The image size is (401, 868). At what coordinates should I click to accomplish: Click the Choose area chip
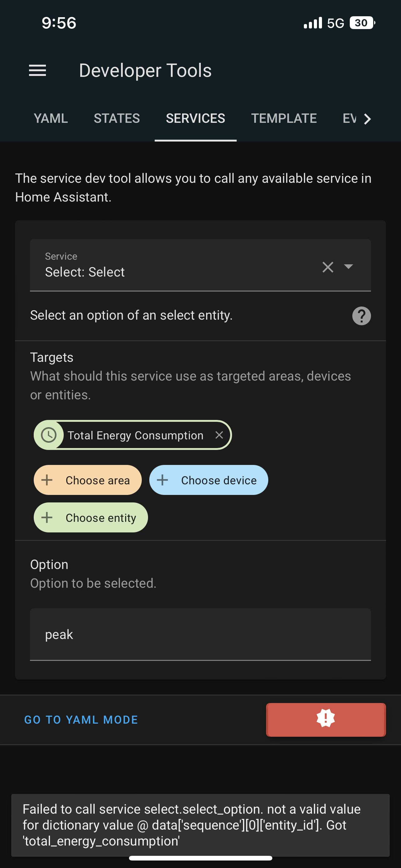pyautogui.click(x=87, y=480)
